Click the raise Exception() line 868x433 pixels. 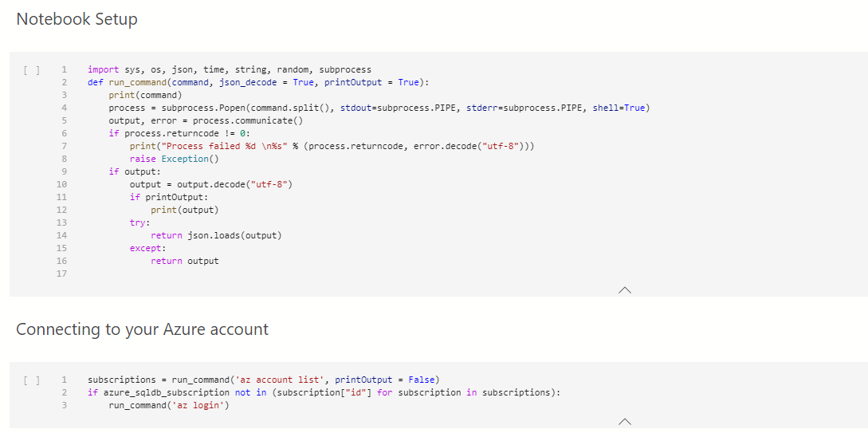[x=175, y=159]
